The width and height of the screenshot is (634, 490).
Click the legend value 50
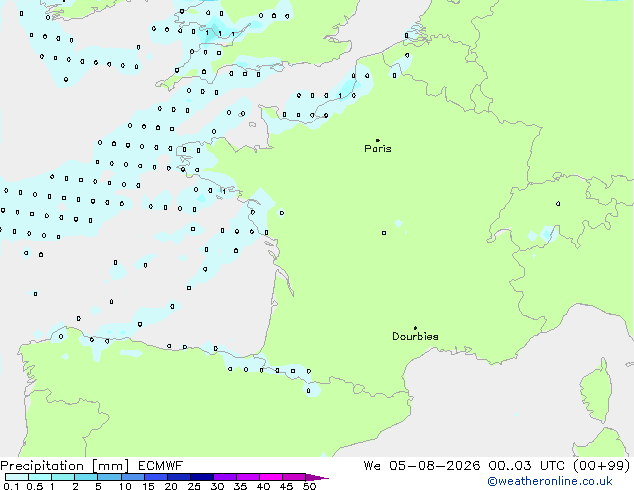(x=309, y=486)
